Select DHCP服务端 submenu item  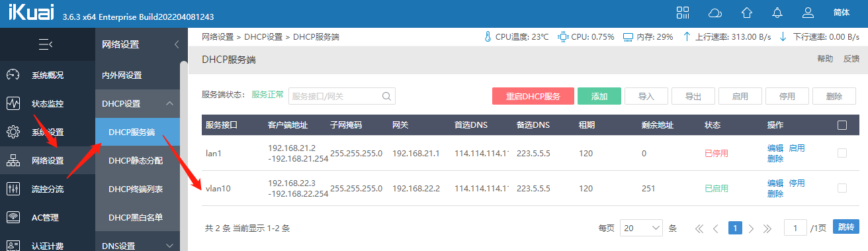point(138,132)
